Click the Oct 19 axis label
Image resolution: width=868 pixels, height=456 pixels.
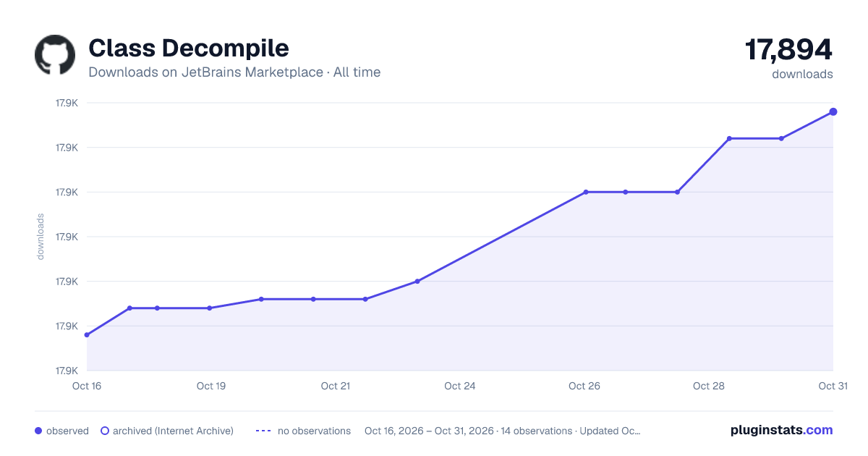coord(211,386)
